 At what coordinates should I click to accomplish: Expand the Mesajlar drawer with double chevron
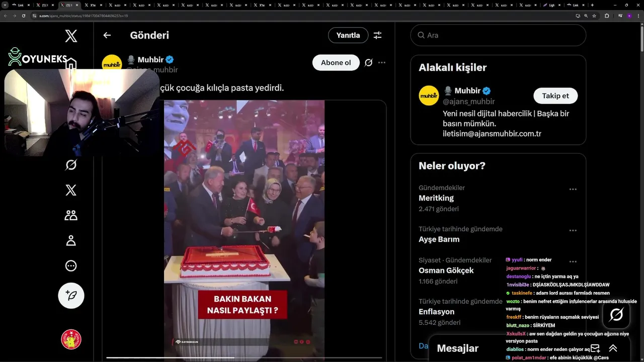click(x=613, y=348)
